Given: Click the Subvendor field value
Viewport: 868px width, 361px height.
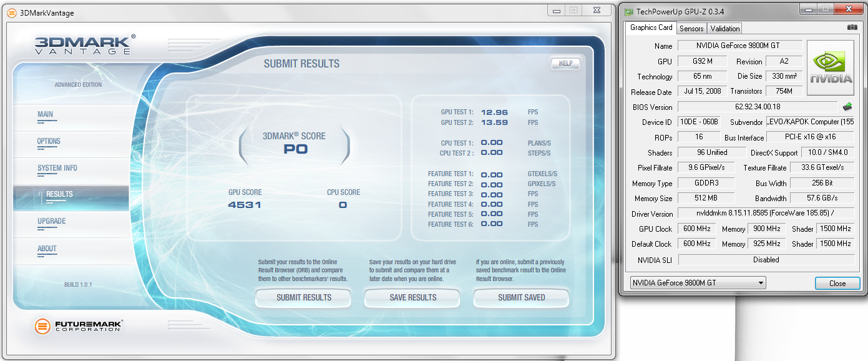Looking at the screenshot, I should tap(810, 122).
